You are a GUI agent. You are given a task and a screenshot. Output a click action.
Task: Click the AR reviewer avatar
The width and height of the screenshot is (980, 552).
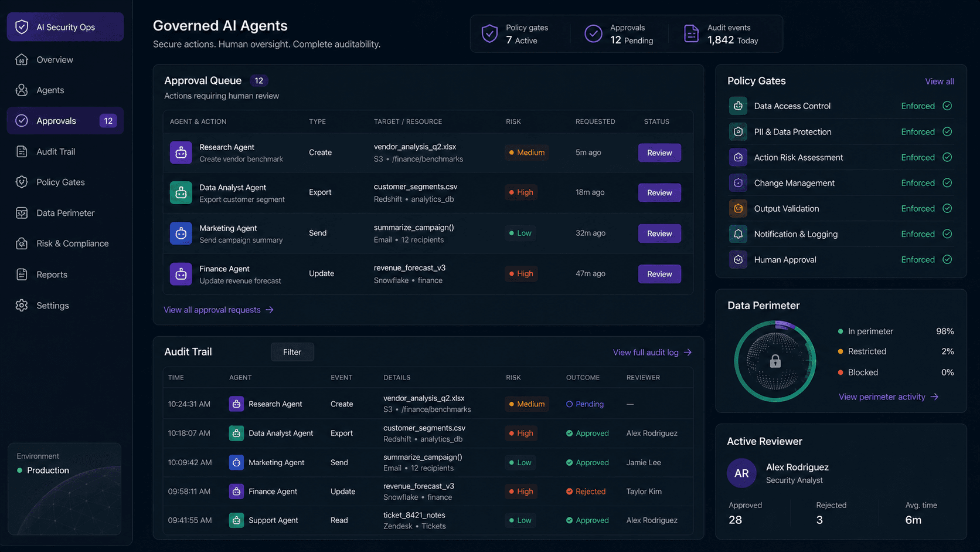(x=741, y=473)
